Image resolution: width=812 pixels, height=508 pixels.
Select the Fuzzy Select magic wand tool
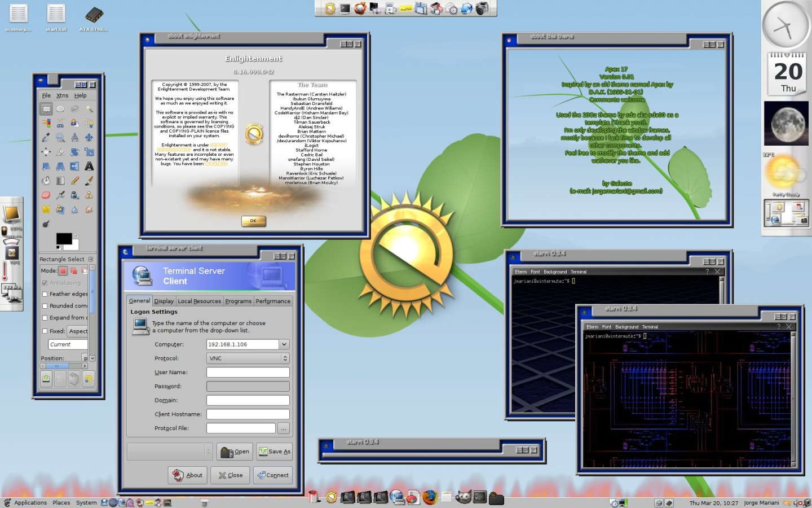(89, 108)
